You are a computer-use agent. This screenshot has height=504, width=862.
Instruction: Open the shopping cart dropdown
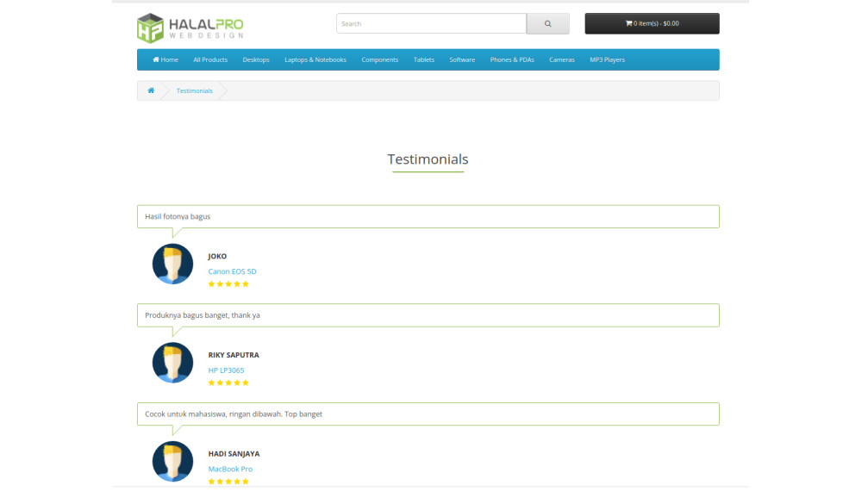pyautogui.click(x=652, y=24)
